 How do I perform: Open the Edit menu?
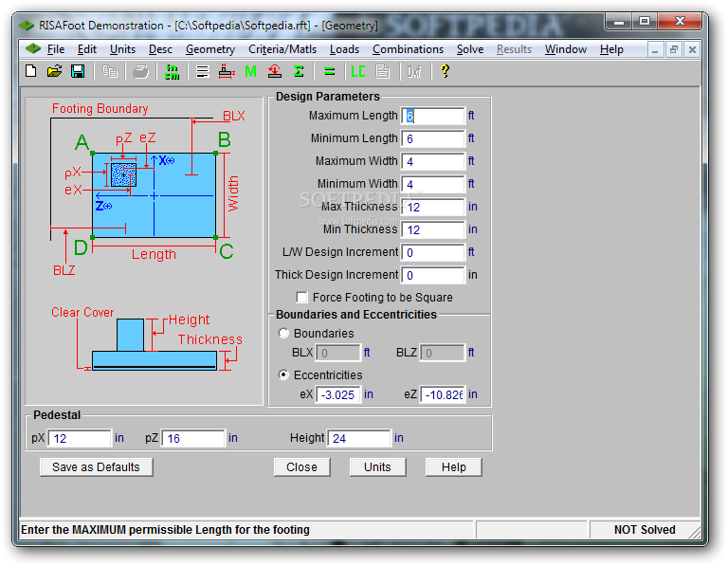point(87,49)
